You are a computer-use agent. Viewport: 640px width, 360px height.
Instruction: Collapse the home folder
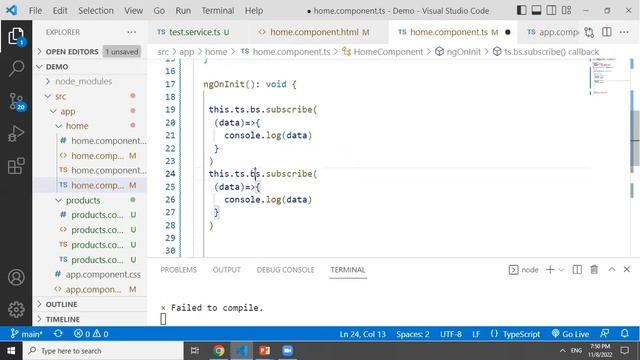[90, 126]
